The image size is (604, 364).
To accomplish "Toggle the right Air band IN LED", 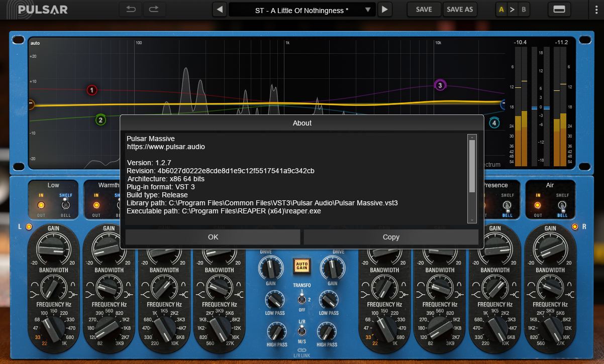I will pyautogui.click(x=538, y=205).
